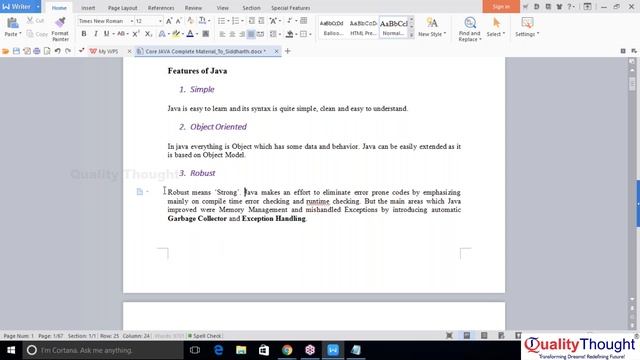Open File Explorer from the taskbar

tap(241, 350)
